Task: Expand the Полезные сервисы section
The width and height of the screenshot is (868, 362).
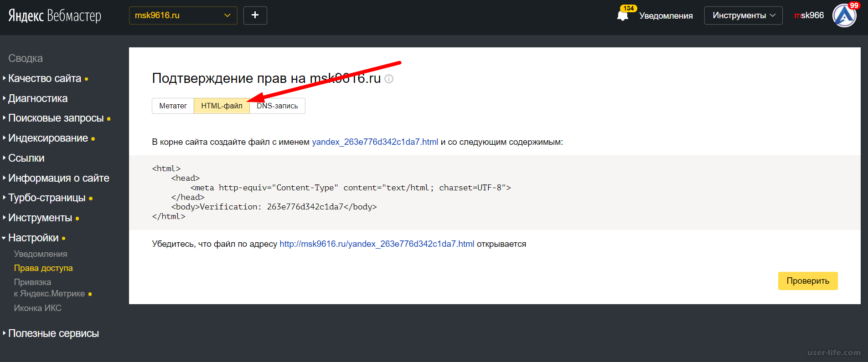Action: pyautogui.click(x=53, y=333)
